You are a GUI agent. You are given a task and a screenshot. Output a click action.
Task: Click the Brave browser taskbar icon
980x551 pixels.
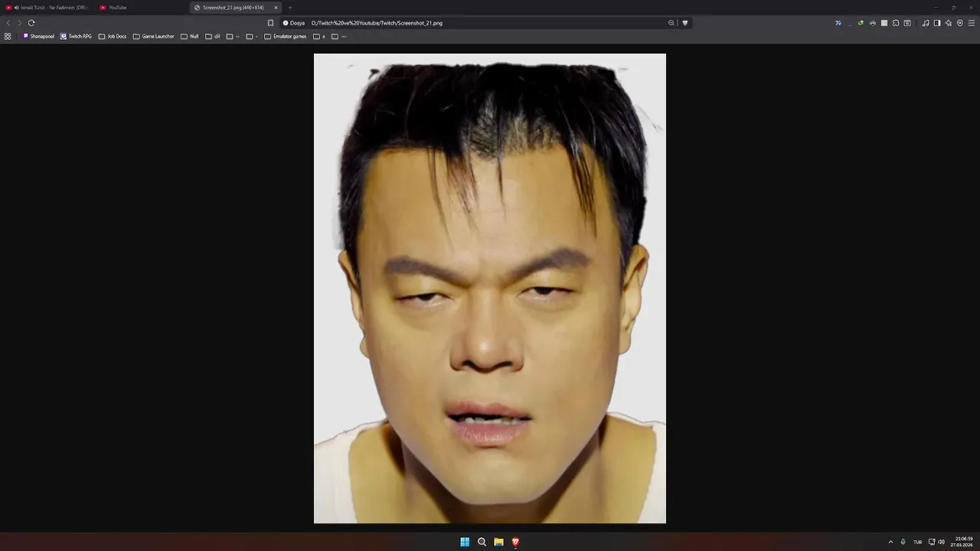click(x=515, y=542)
